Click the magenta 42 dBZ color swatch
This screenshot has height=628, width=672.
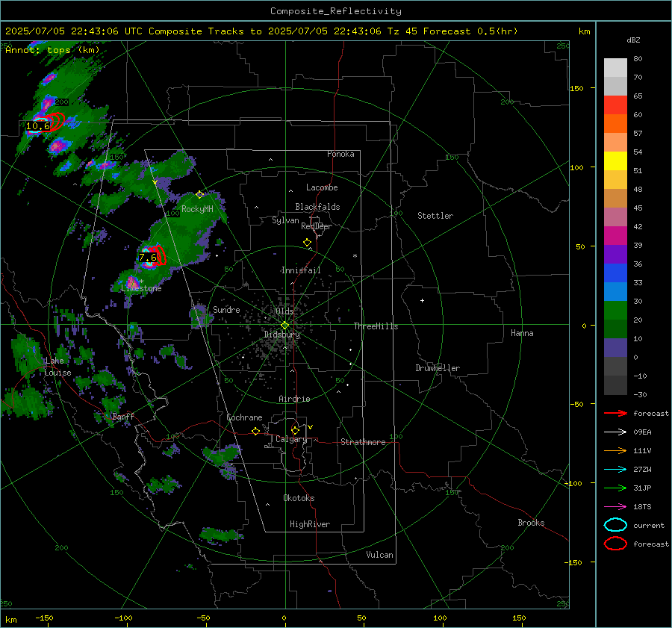(615, 236)
